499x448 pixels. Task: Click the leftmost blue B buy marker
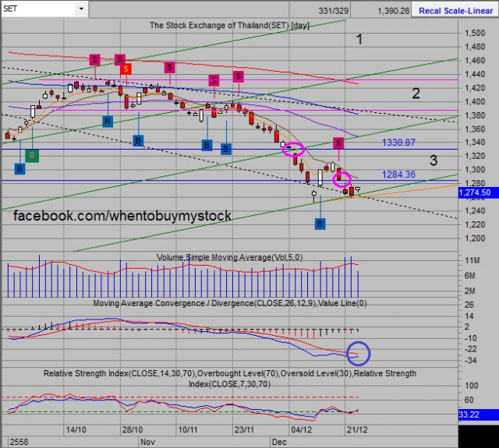pyautogui.click(x=19, y=168)
